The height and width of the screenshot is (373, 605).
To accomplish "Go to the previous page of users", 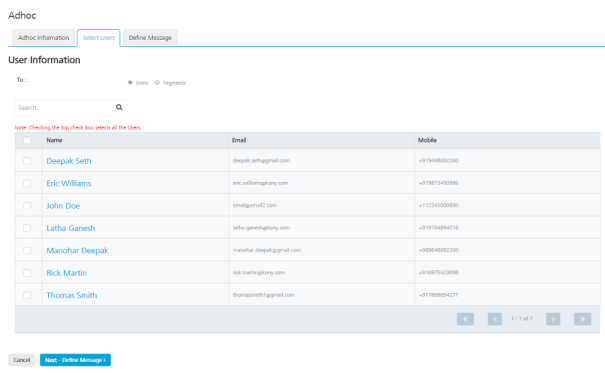I will 495,319.
